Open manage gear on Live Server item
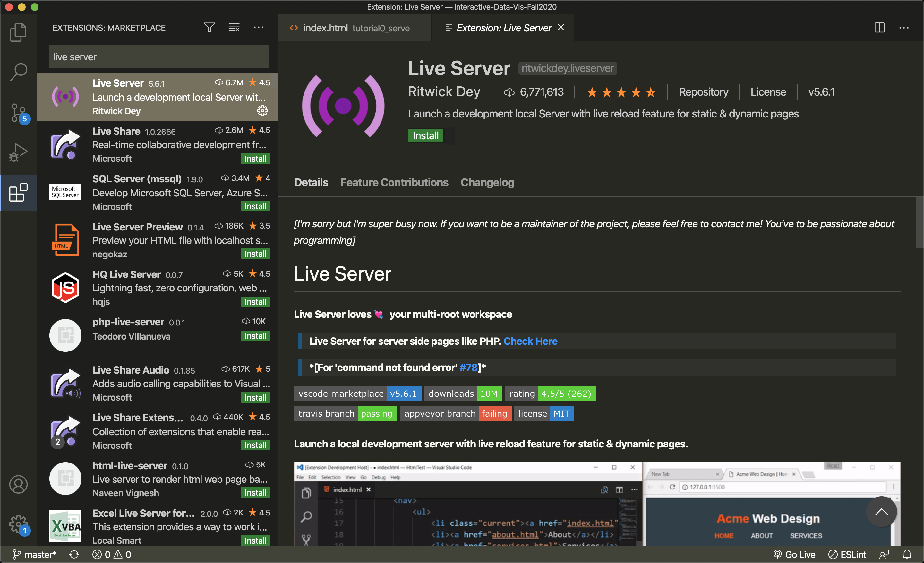The image size is (924, 563). (x=262, y=111)
